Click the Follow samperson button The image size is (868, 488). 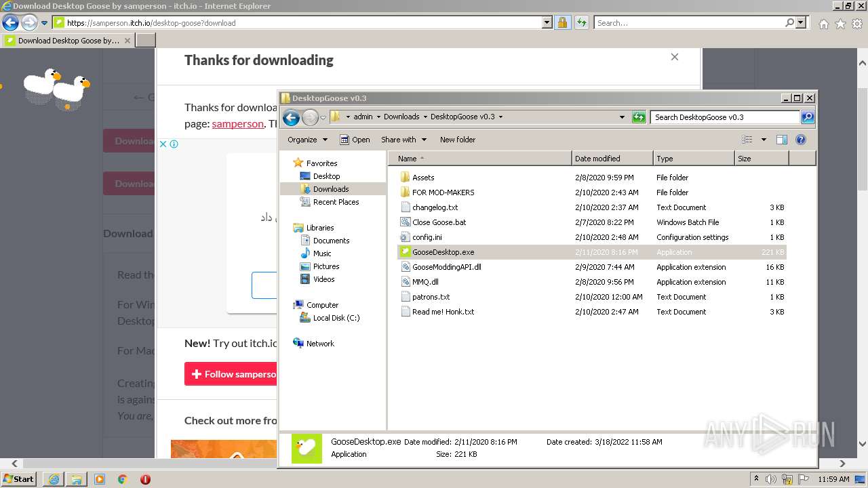coord(231,374)
